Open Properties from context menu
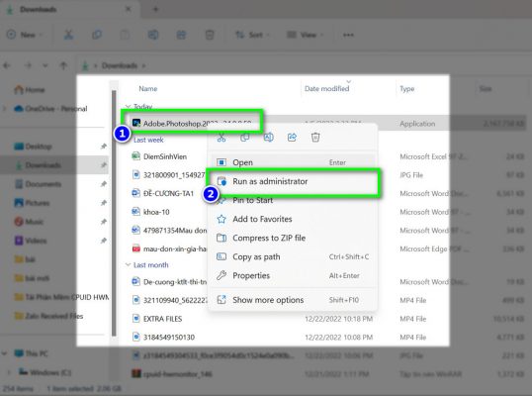The width and height of the screenshot is (532, 396). coord(292,275)
